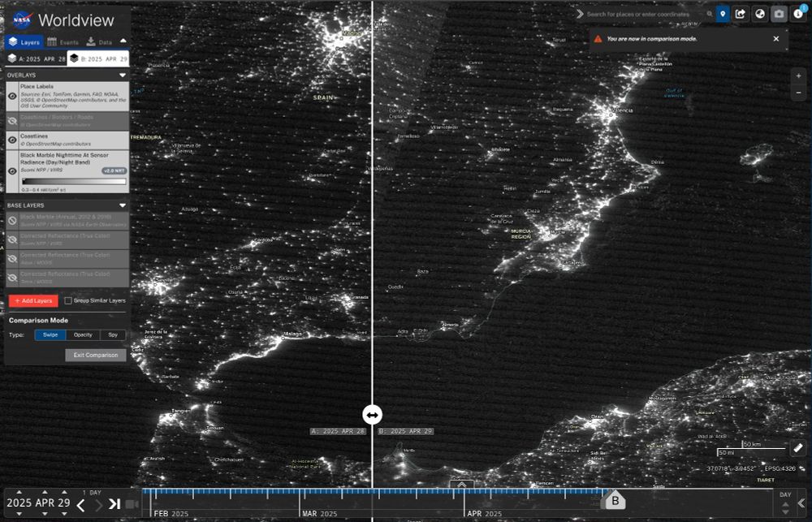
Task: Open the information menu icon
Action: click(797, 14)
